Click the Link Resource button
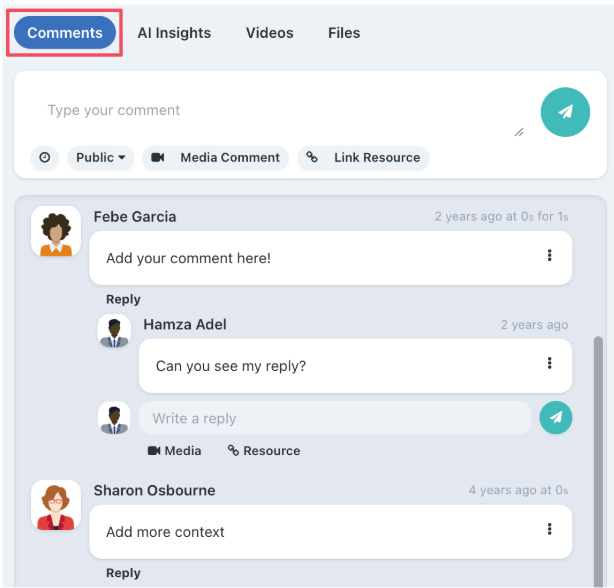Screen dimensions: 614x588 [x=364, y=158]
